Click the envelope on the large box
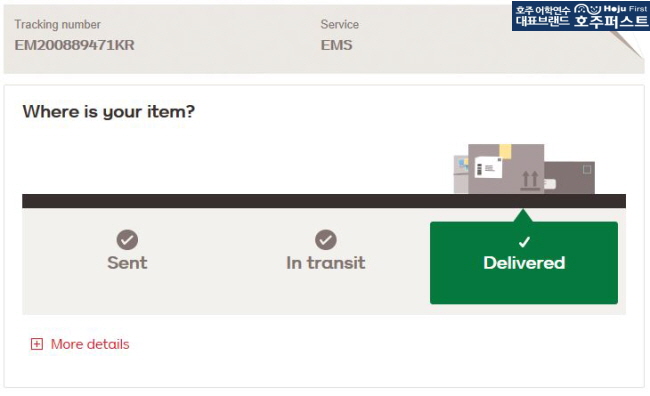This screenshot has height=396, width=650. coord(488,168)
